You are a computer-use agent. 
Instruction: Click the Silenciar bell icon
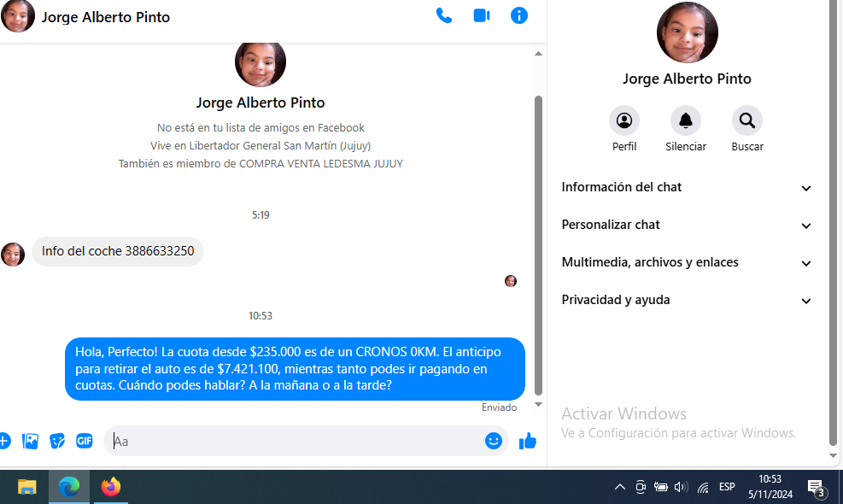[686, 120]
